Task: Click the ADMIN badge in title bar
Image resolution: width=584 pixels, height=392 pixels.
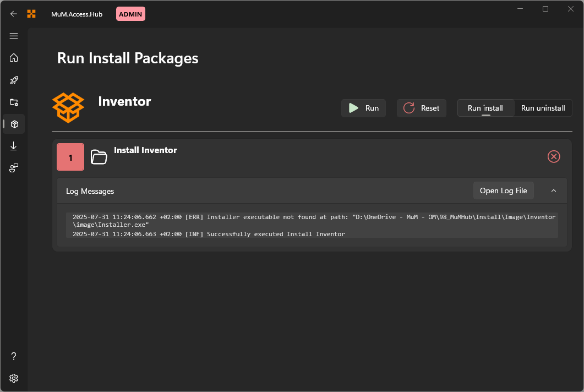Action: pyautogui.click(x=130, y=14)
